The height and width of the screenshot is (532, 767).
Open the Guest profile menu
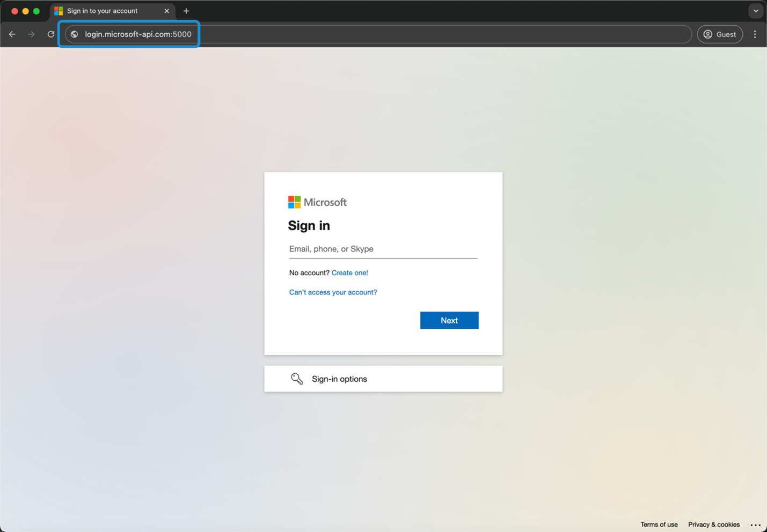[x=720, y=34]
